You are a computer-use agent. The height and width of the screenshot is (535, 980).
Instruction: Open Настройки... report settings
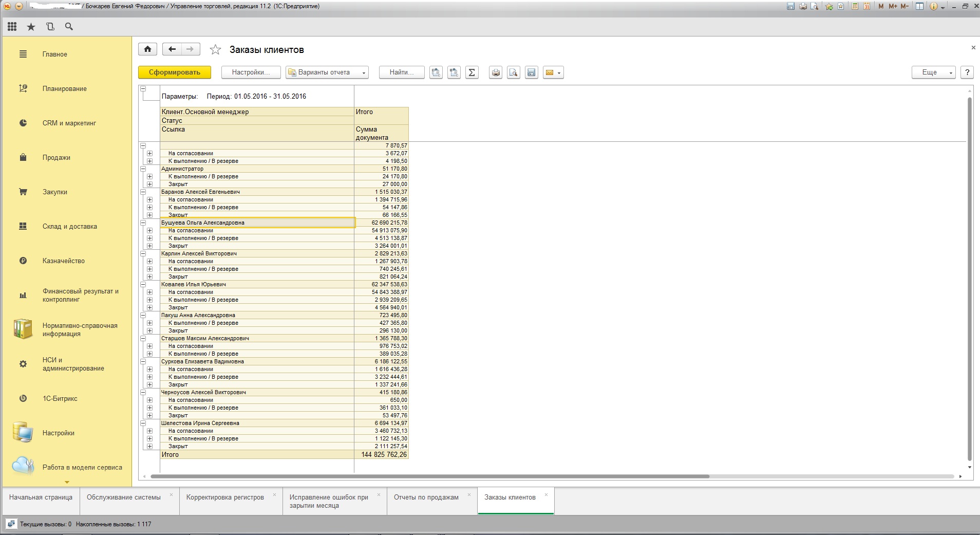coord(251,72)
